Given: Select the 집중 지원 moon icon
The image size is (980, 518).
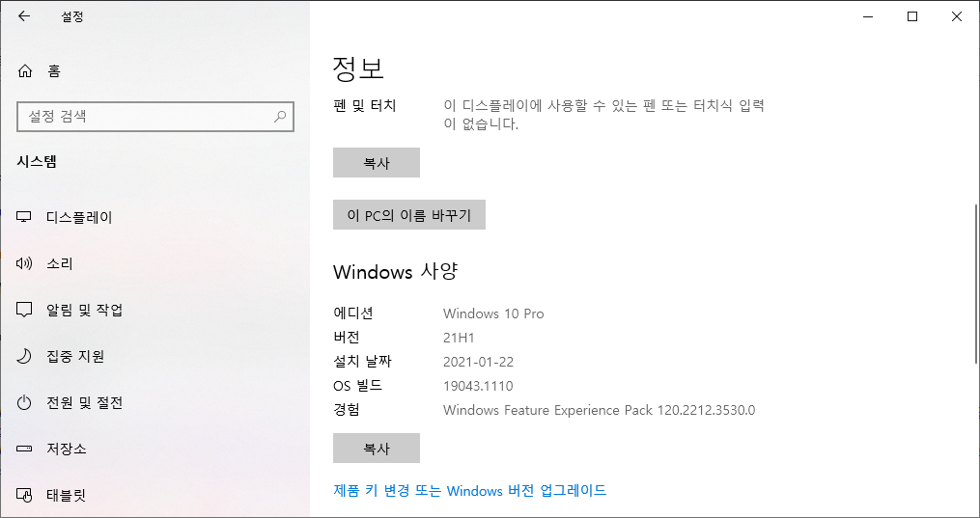Looking at the screenshot, I should [24, 356].
